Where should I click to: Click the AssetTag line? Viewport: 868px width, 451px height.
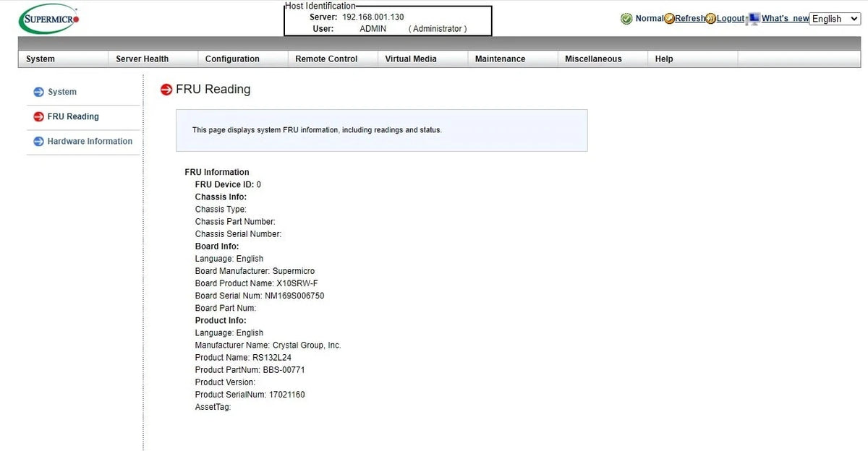point(213,407)
